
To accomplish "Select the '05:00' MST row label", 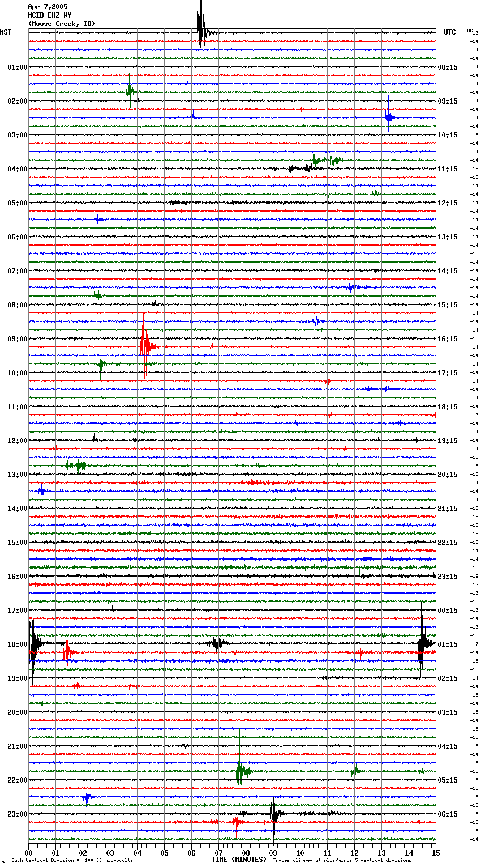I will (18, 203).
